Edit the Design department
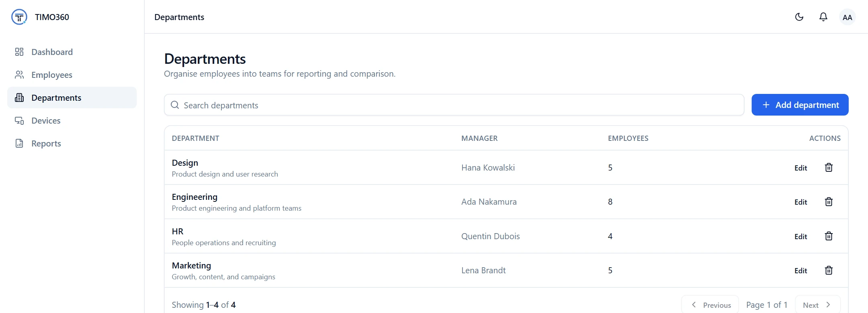Viewport: 868px width, 313px height. [x=800, y=168]
